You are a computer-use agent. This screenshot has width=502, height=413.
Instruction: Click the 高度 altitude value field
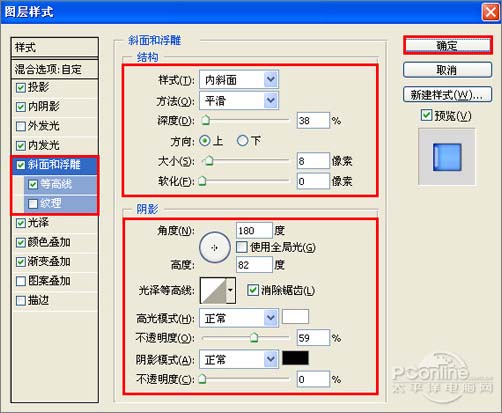coord(254,265)
